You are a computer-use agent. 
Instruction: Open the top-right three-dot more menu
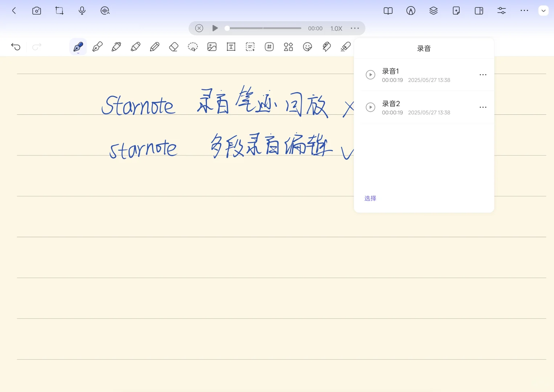point(524,11)
